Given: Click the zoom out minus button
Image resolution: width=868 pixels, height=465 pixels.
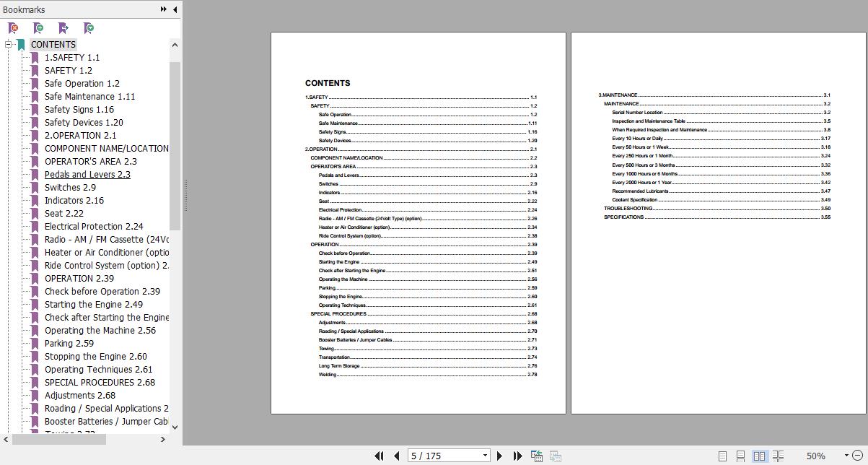Looking at the screenshot, I should tap(856, 456).
